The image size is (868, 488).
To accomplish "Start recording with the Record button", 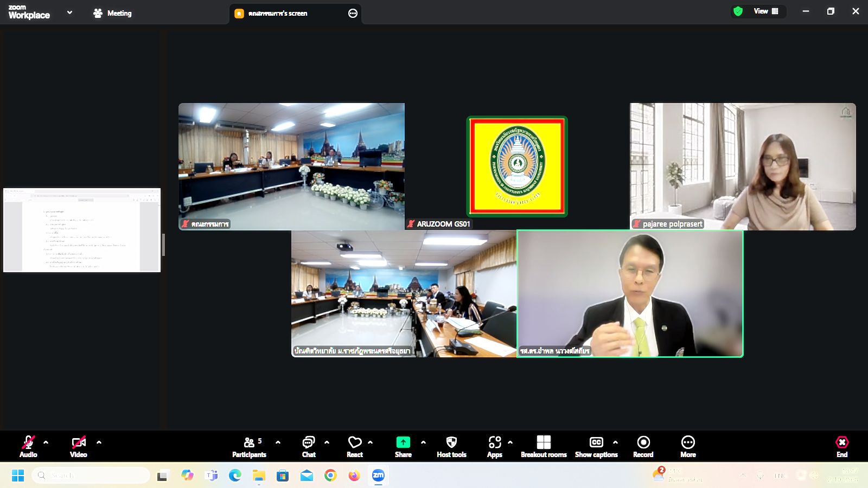I will pos(643,447).
